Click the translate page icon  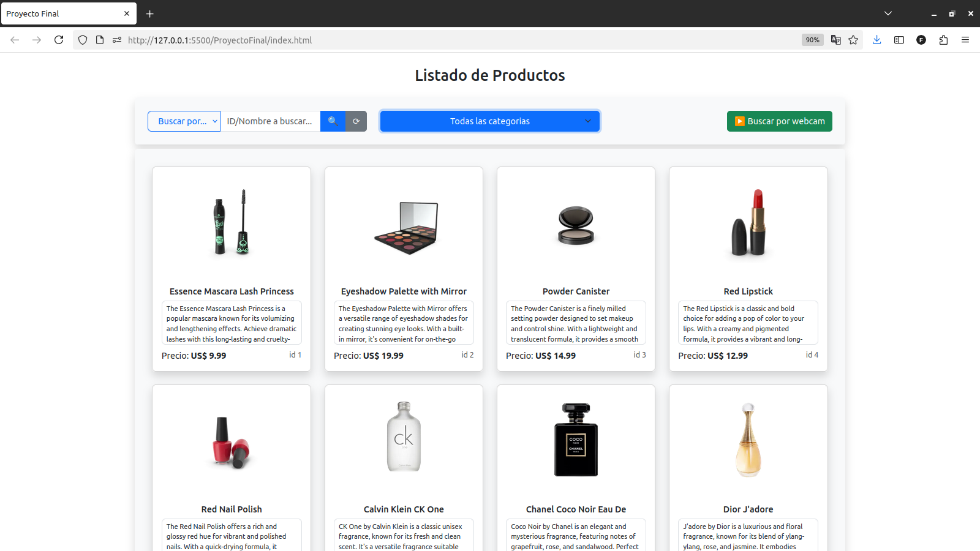tap(835, 40)
